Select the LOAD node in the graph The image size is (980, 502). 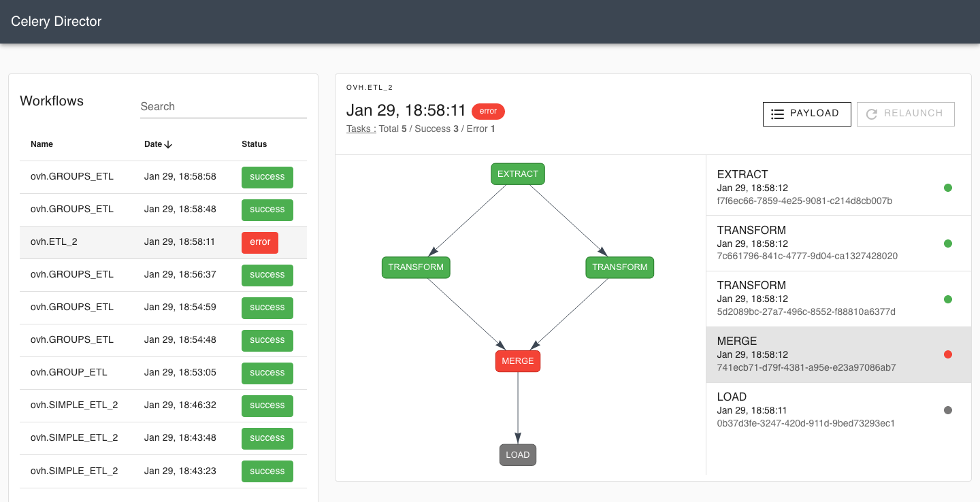click(518, 454)
